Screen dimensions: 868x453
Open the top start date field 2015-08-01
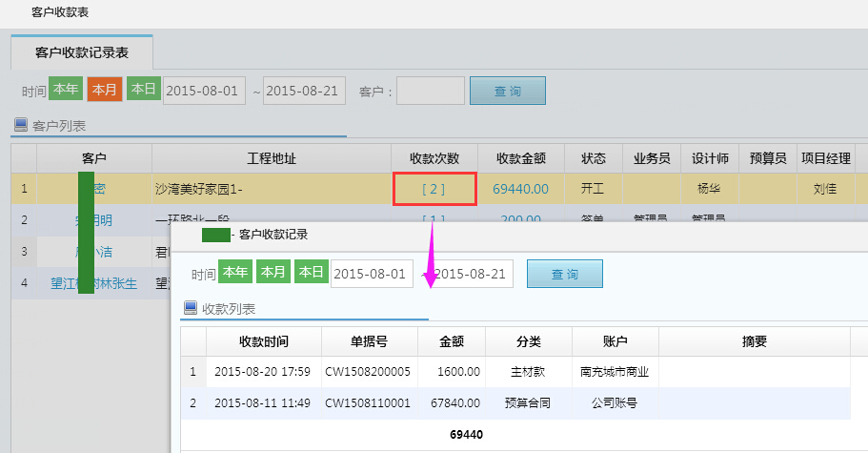point(204,91)
